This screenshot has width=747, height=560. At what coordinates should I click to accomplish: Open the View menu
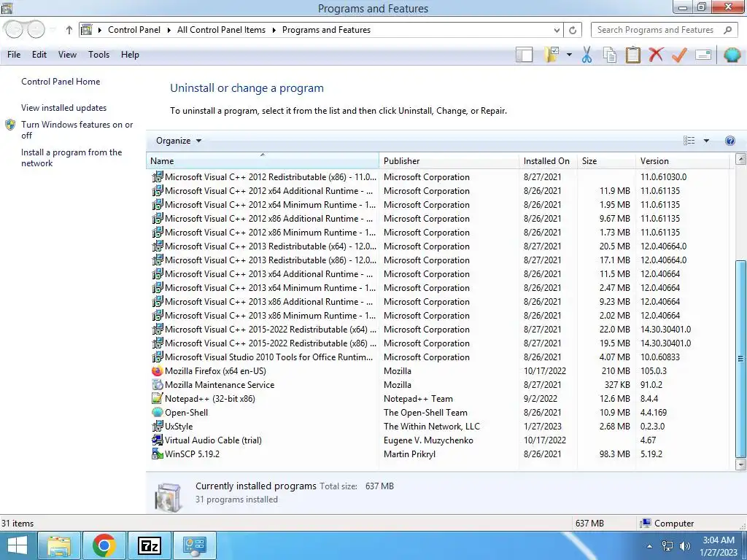67,55
